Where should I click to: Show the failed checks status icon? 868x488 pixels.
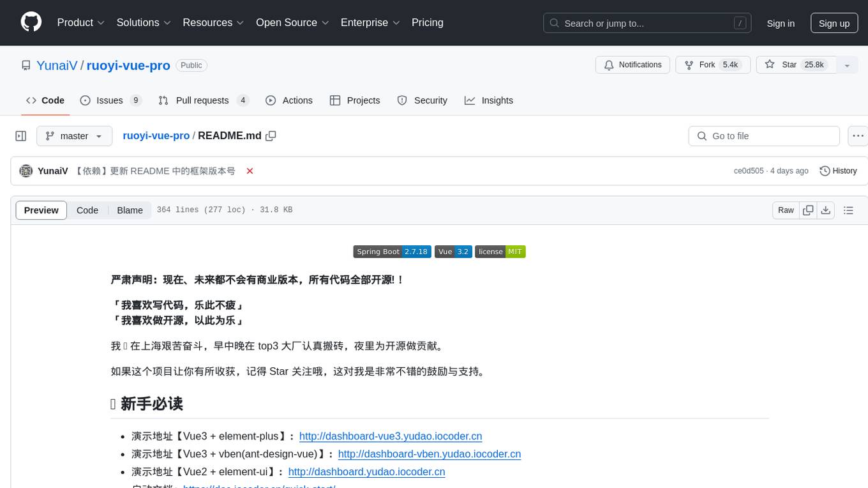click(250, 171)
